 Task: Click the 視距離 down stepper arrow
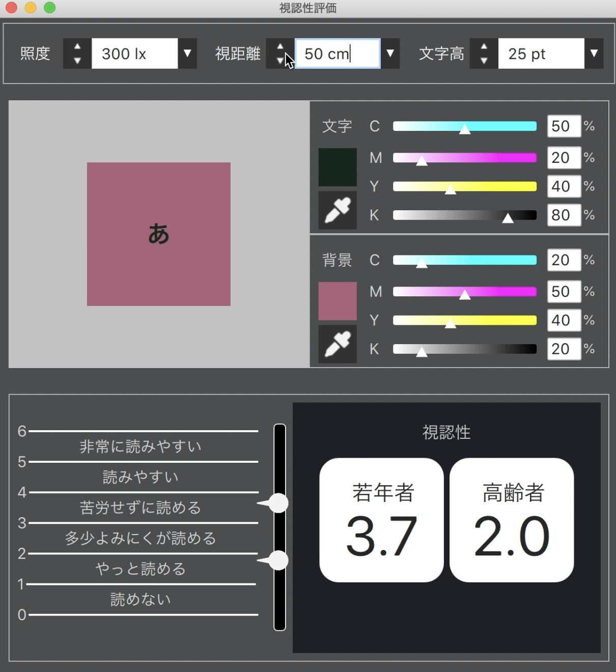(279, 60)
